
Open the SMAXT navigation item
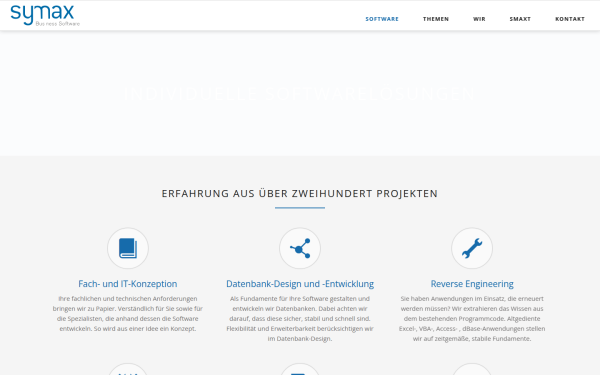(x=520, y=19)
